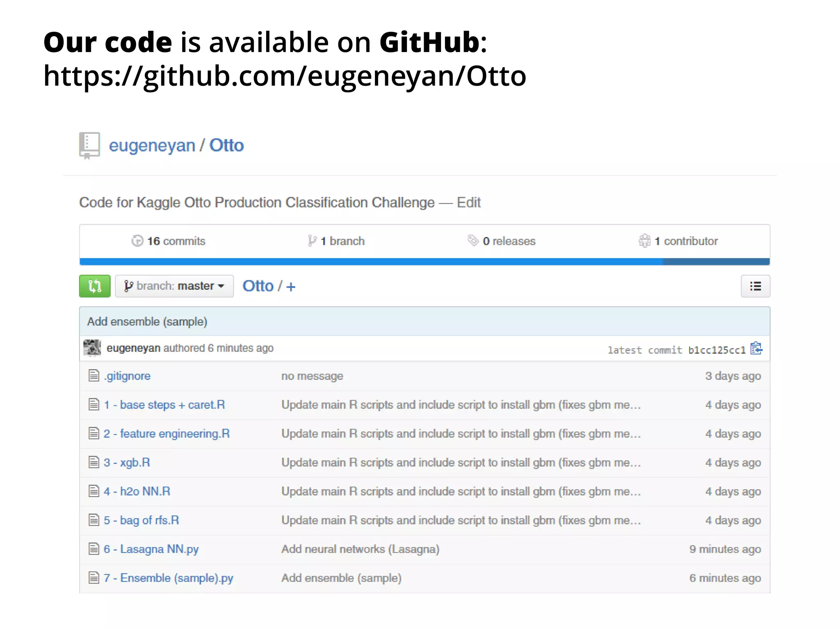Screen dimensions: 840x630
Task: Click '9 minutes ago' timestamp
Action: pos(725,549)
